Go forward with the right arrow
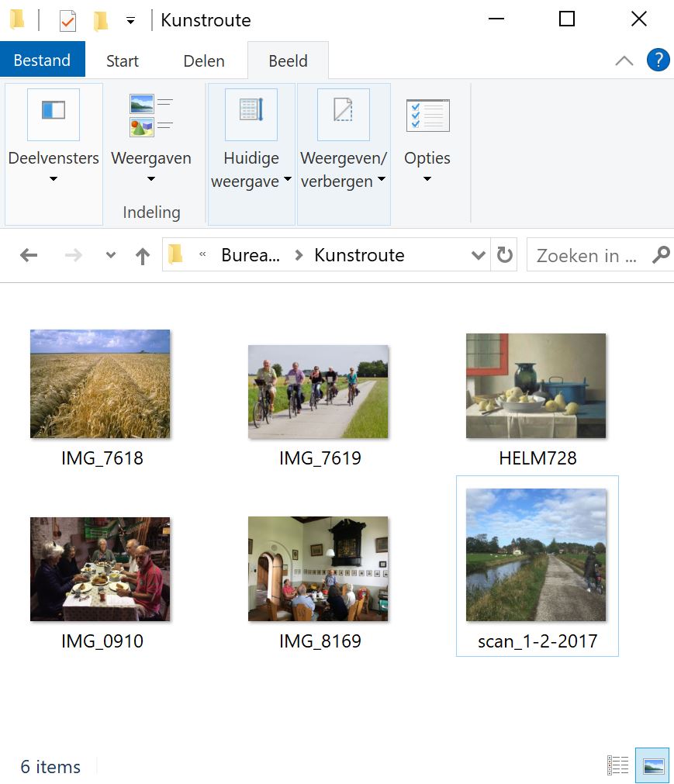This screenshot has width=674, height=784. point(74,255)
